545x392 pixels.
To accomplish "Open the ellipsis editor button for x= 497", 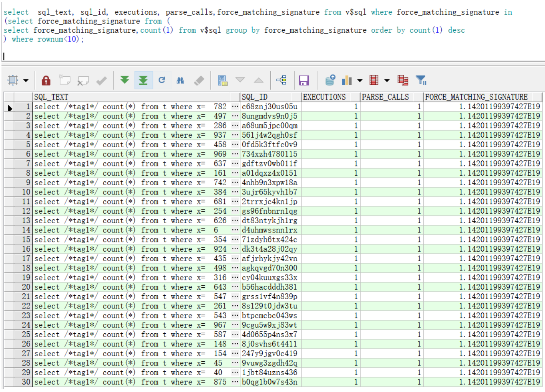I will (x=235, y=116).
